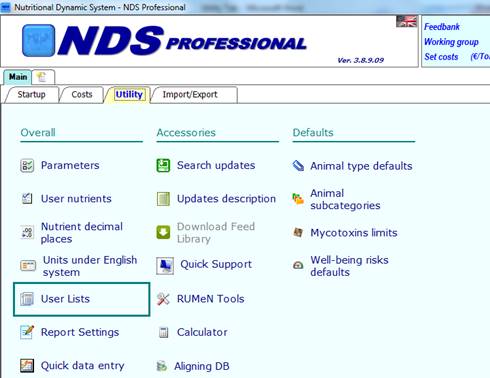Click the Defaults section heading

[313, 133]
